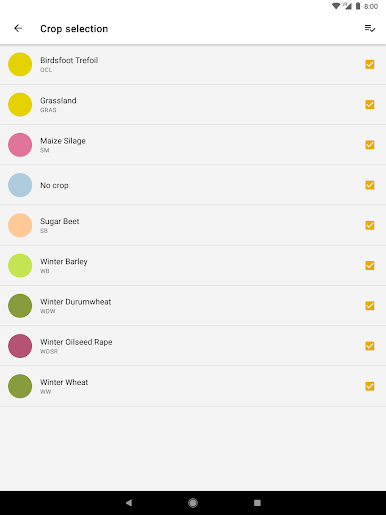Deselect the No crop checkbox
386x515 pixels.
[370, 185]
